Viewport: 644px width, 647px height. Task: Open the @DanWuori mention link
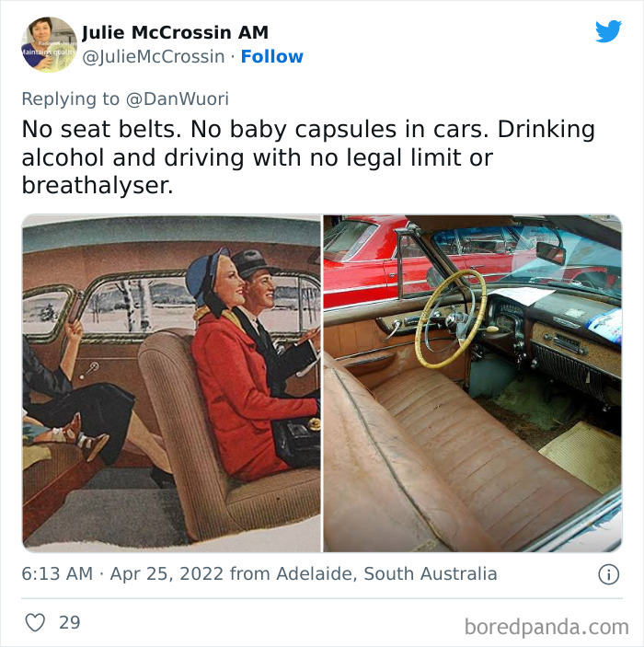177,99
